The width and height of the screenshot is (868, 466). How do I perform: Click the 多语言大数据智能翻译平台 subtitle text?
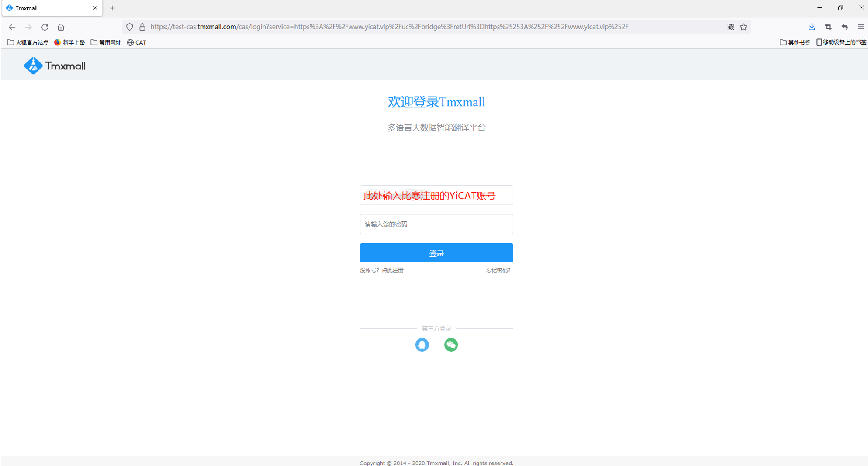point(436,128)
